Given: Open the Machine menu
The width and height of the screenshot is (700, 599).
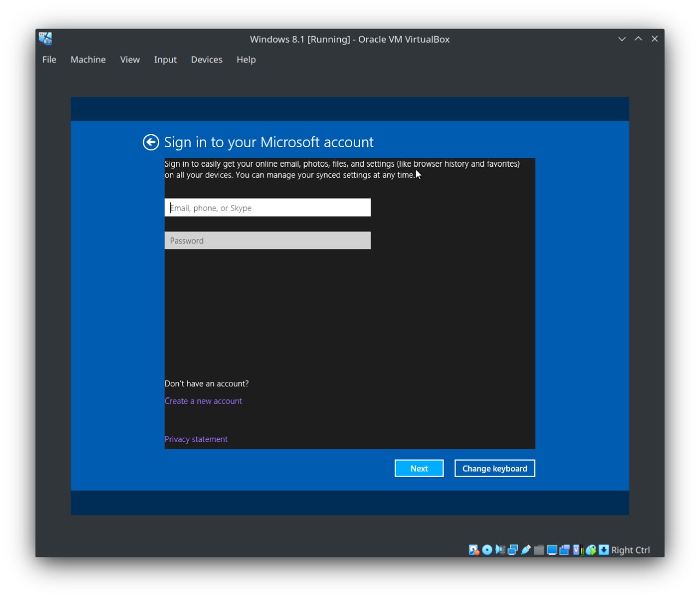Looking at the screenshot, I should point(88,60).
